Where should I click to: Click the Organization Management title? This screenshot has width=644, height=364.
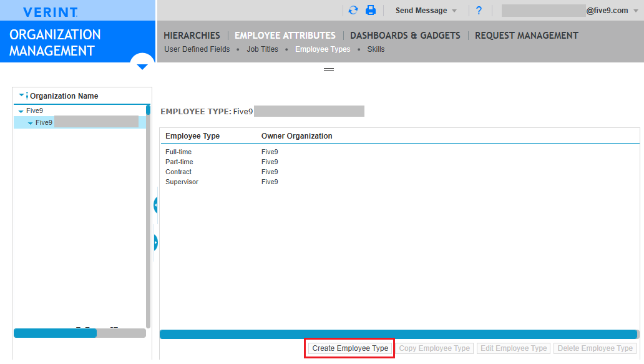55,42
